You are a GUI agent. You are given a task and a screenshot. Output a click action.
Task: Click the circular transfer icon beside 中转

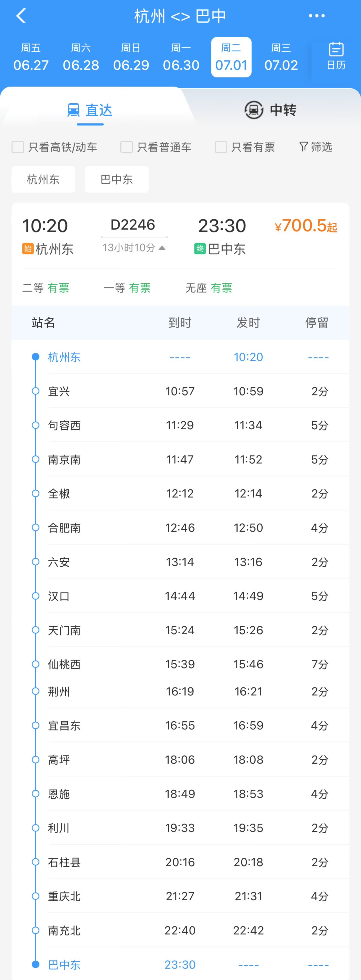254,110
